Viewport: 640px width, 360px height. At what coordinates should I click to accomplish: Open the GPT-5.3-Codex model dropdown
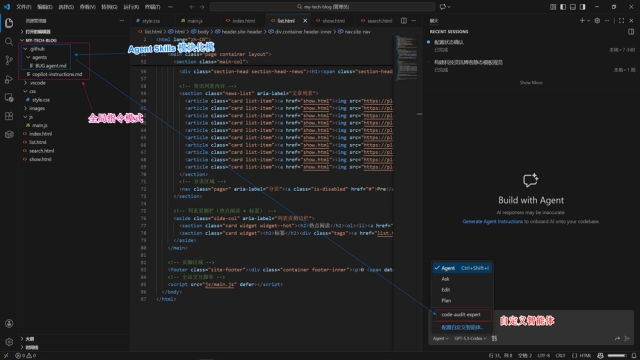470,338
